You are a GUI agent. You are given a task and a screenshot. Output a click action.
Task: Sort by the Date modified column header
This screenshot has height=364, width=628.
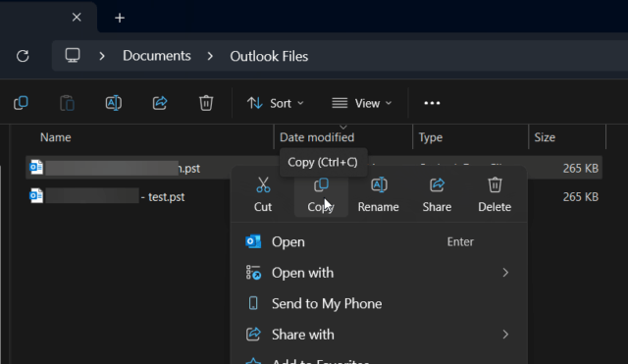317,137
